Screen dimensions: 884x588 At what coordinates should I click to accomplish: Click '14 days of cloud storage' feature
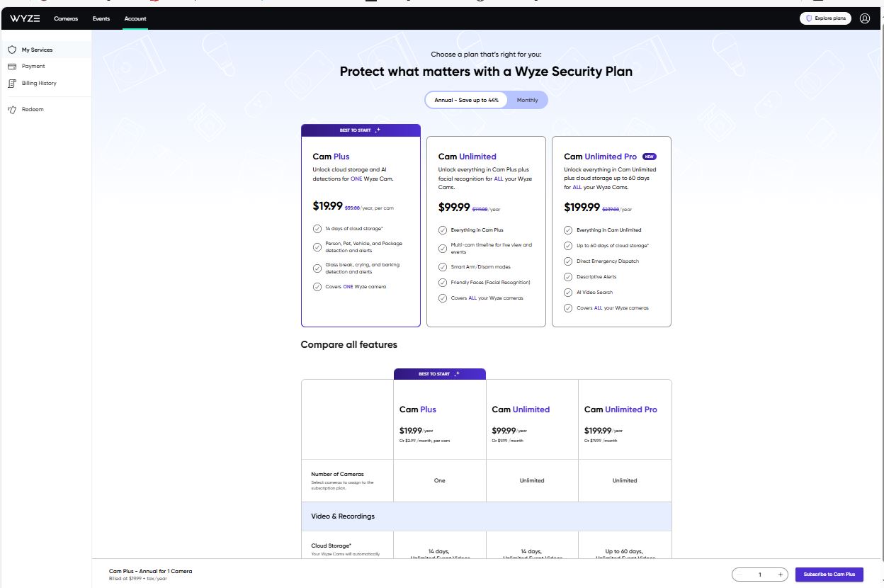tap(353, 229)
